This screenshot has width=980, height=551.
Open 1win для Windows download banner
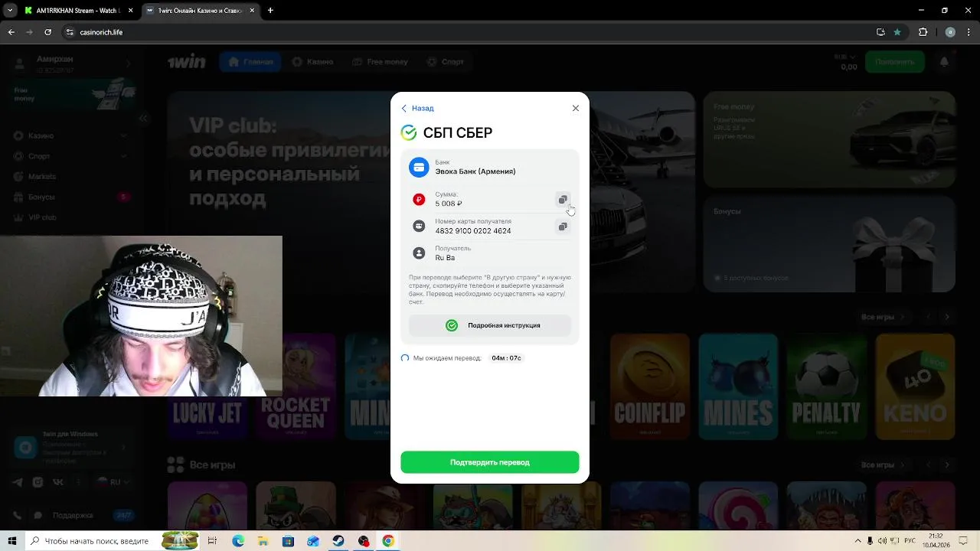pyautogui.click(x=70, y=448)
